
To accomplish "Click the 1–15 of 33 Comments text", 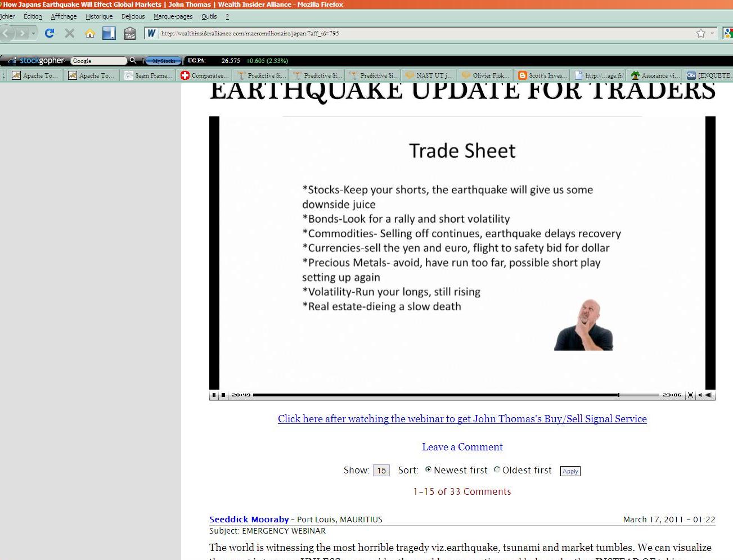I will (x=462, y=491).
